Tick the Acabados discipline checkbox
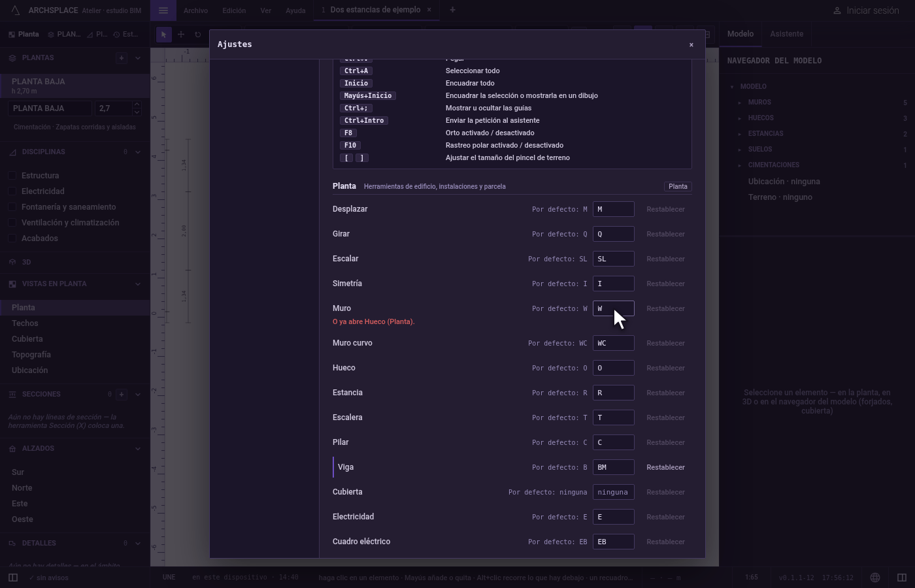The width and height of the screenshot is (915, 588). [x=12, y=238]
